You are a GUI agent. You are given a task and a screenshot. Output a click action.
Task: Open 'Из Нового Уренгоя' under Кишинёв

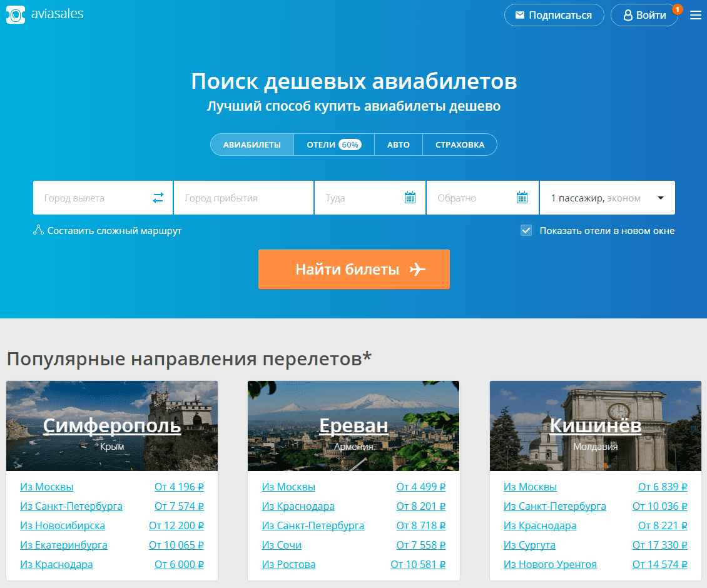click(550, 565)
